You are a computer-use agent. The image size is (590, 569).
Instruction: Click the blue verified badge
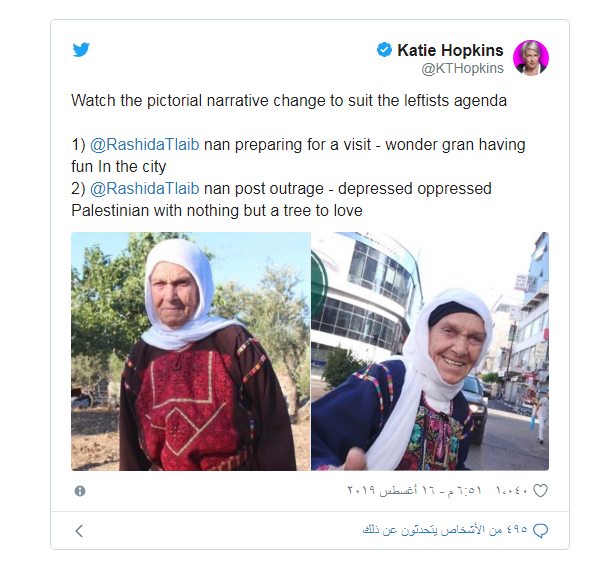[384, 50]
